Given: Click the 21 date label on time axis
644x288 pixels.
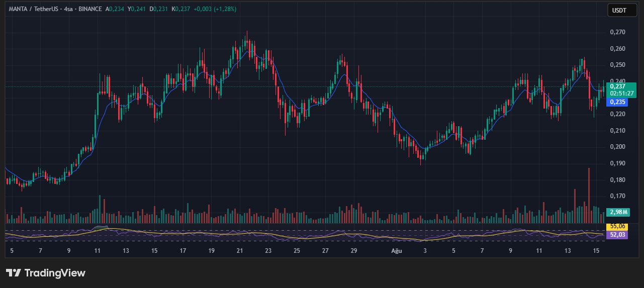Looking at the screenshot, I should point(240,250).
